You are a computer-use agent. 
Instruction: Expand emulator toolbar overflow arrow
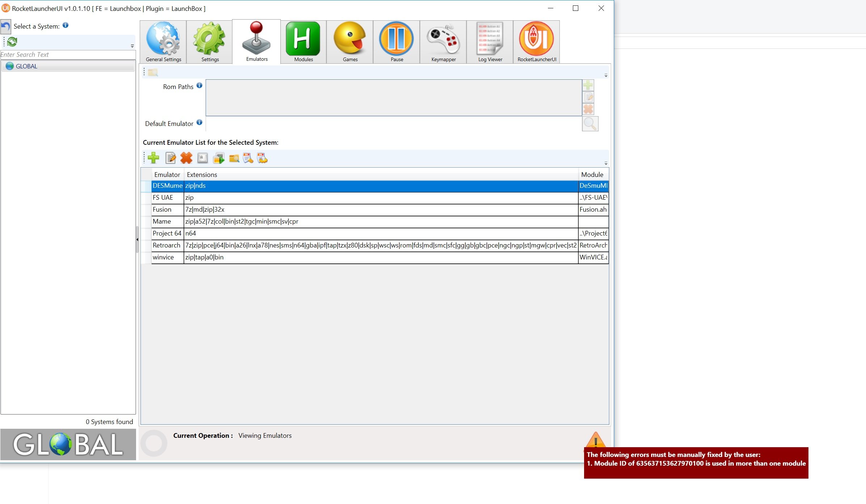click(606, 164)
